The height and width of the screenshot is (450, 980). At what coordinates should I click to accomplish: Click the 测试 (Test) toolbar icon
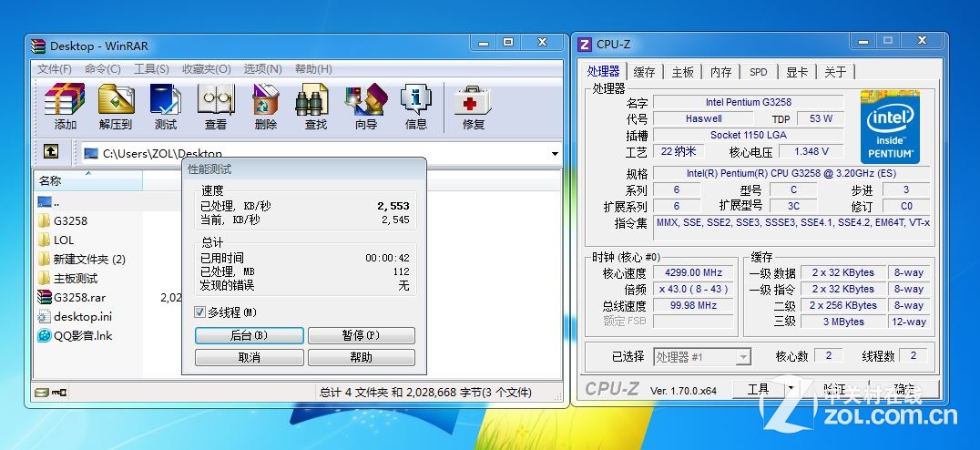pos(166,99)
